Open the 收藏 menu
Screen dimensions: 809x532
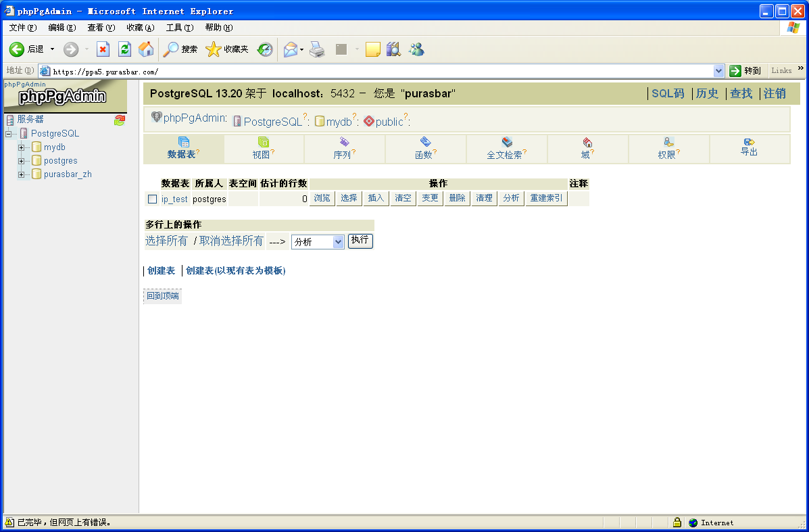click(x=141, y=27)
